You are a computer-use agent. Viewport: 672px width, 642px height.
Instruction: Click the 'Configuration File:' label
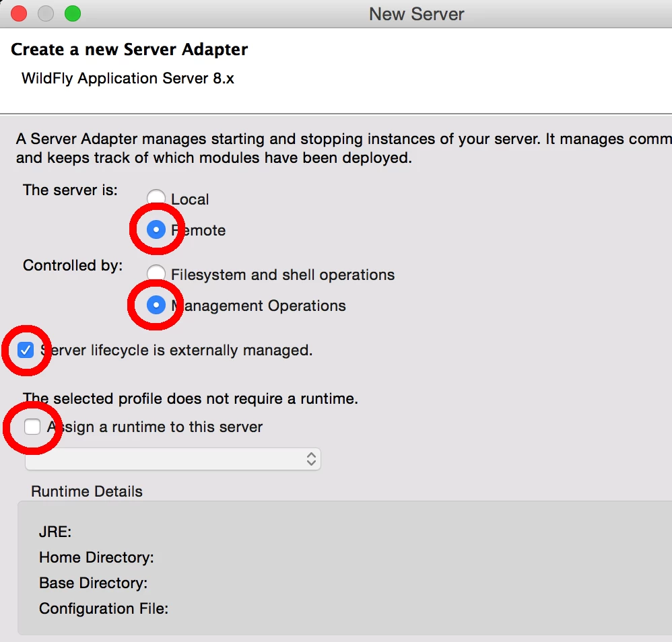104,608
